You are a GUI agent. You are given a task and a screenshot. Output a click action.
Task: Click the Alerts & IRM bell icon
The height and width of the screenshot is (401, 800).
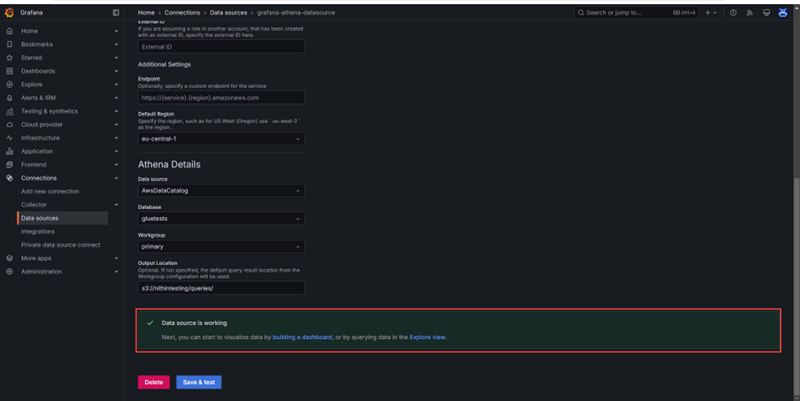tap(9, 98)
